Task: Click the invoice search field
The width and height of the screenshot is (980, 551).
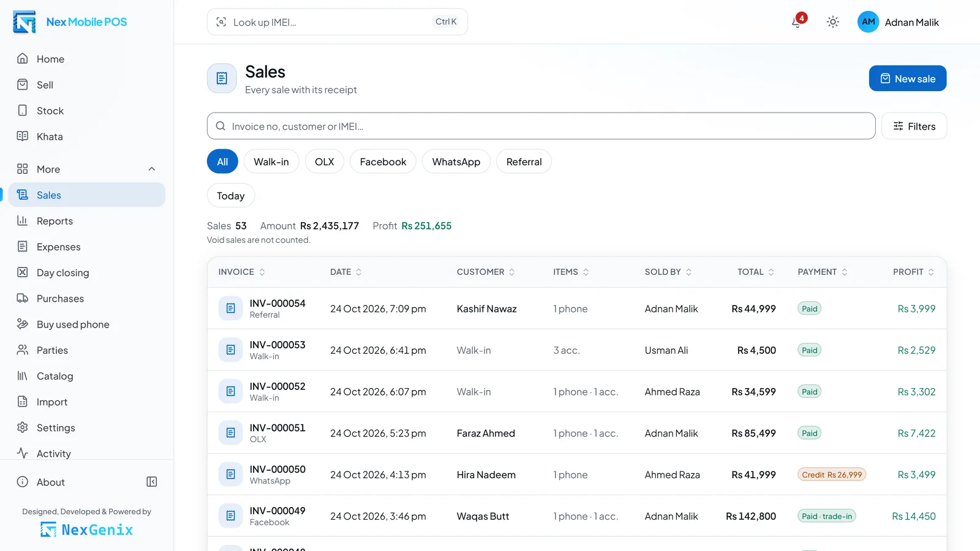Action: 541,126
